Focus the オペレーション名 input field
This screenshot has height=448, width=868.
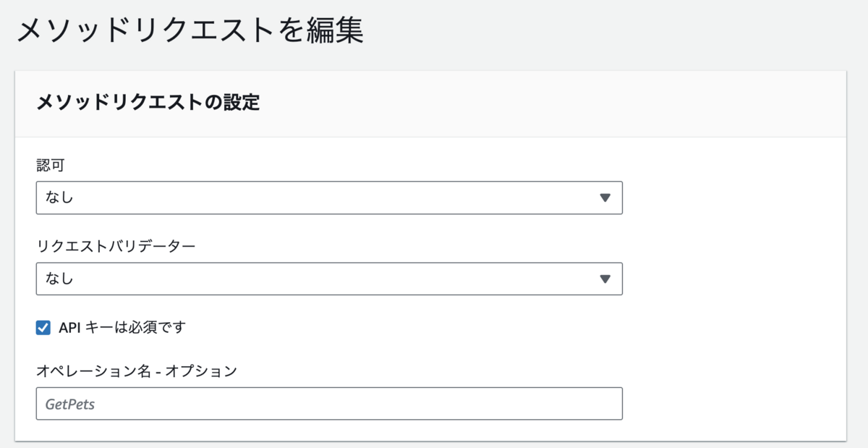coord(329,404)
